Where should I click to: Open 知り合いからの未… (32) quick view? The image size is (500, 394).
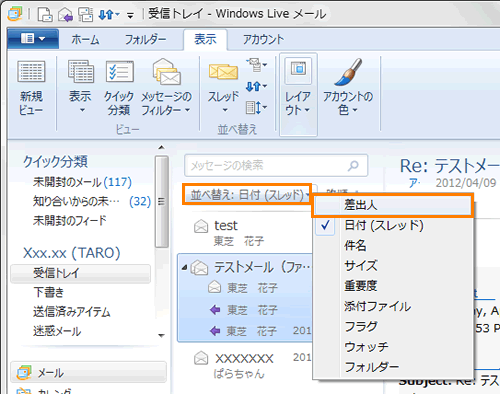click(x=92, y=201)
